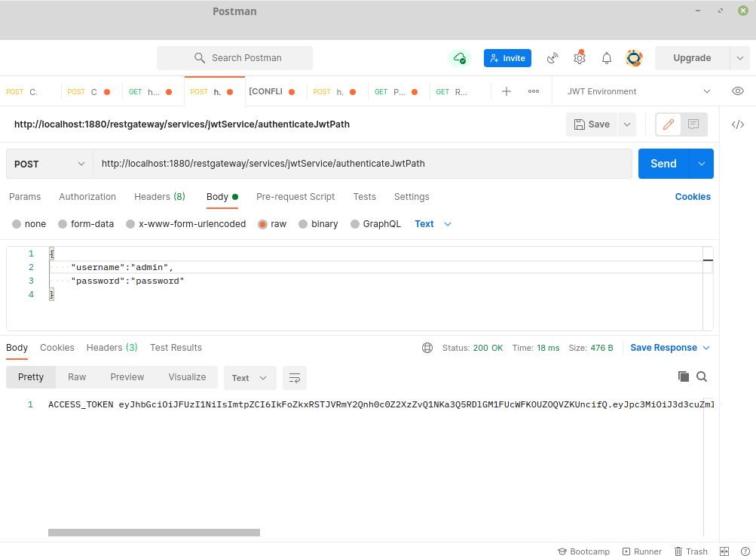Open the Runner in the status bar
Viewport: 756px width, 556px height.
click(x=641, y=551)
